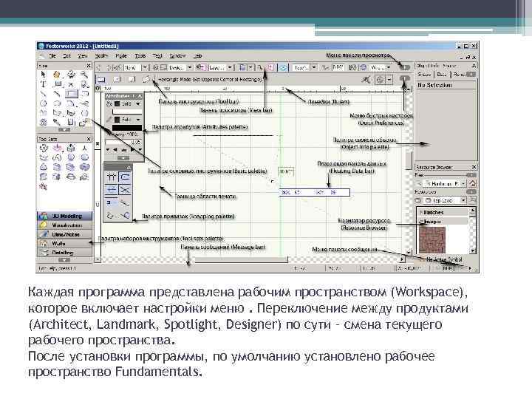Image resolution: width=532 pixels, height=399 pixels.
Task: Choose the first rectangle creation mode button
Action: point(101,79)
